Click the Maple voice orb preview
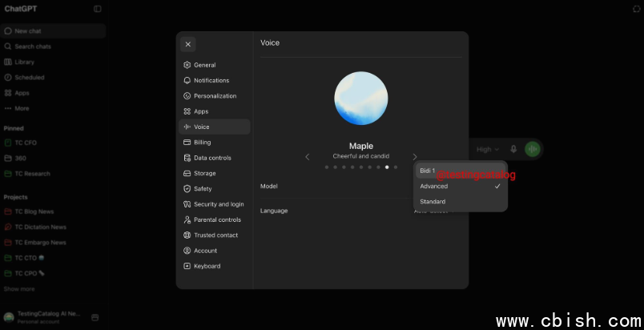644x330 pixels. (361, 98)
